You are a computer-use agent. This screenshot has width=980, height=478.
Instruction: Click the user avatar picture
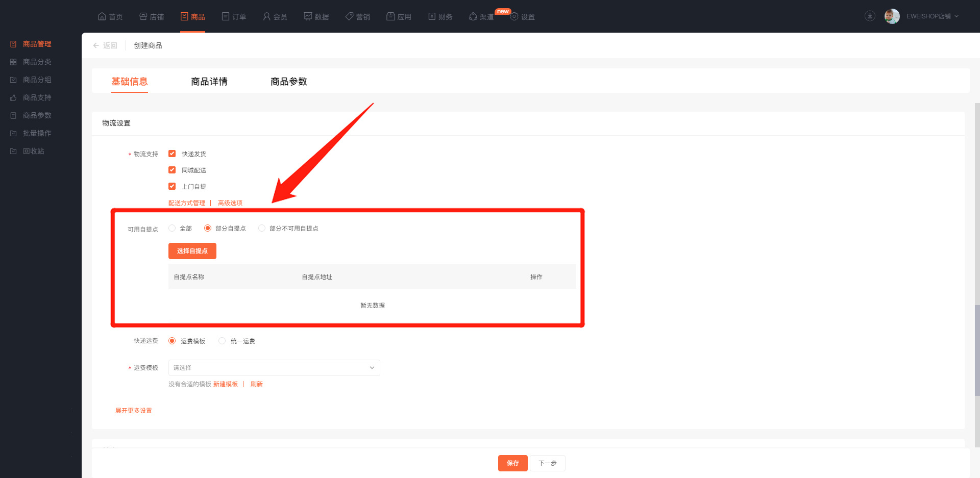pyautogui.click(x=892, y=16)
